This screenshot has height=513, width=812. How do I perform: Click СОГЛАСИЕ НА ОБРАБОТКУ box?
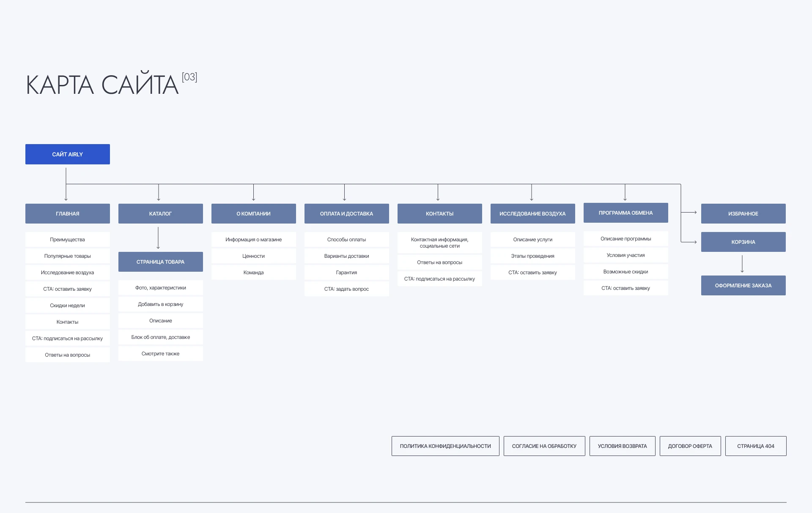click(x=544, y=446)
